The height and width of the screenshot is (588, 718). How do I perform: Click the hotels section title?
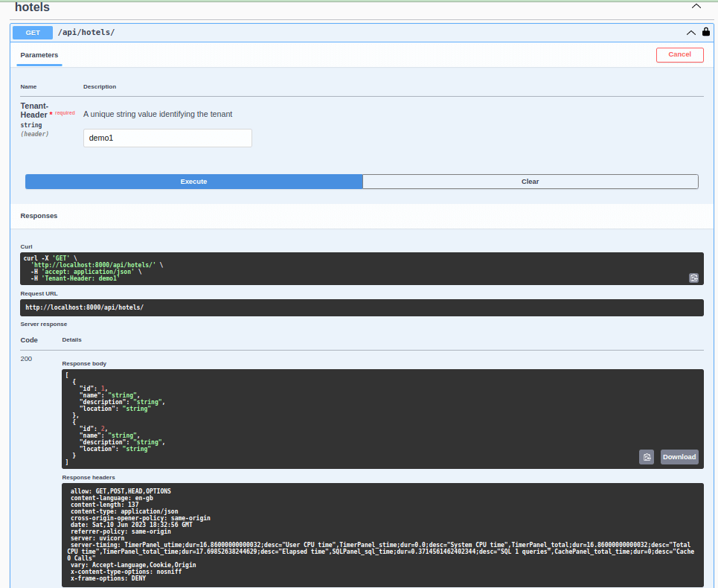(x=31, y=7)
